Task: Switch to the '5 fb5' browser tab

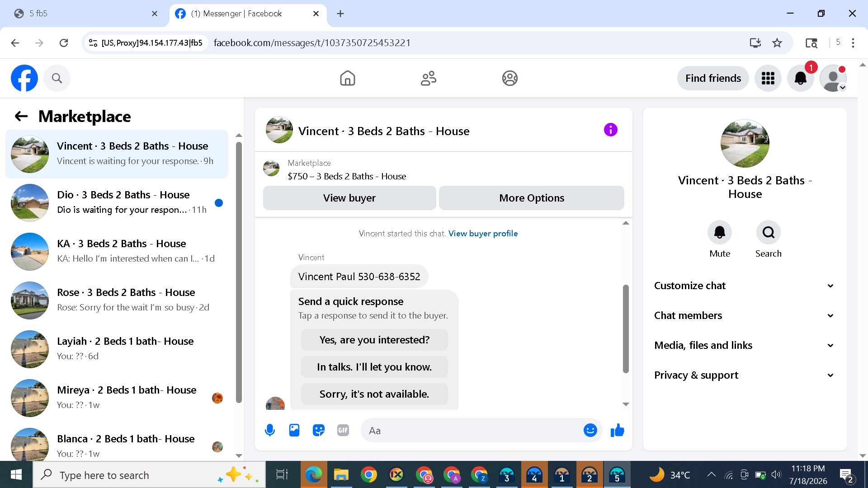Action: [x=85, y=14]
